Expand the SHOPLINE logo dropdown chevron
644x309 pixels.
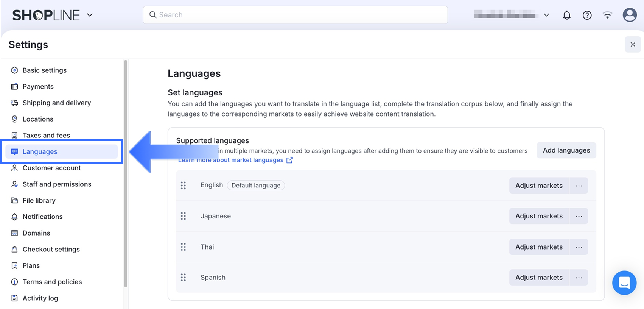coord(90,15)
